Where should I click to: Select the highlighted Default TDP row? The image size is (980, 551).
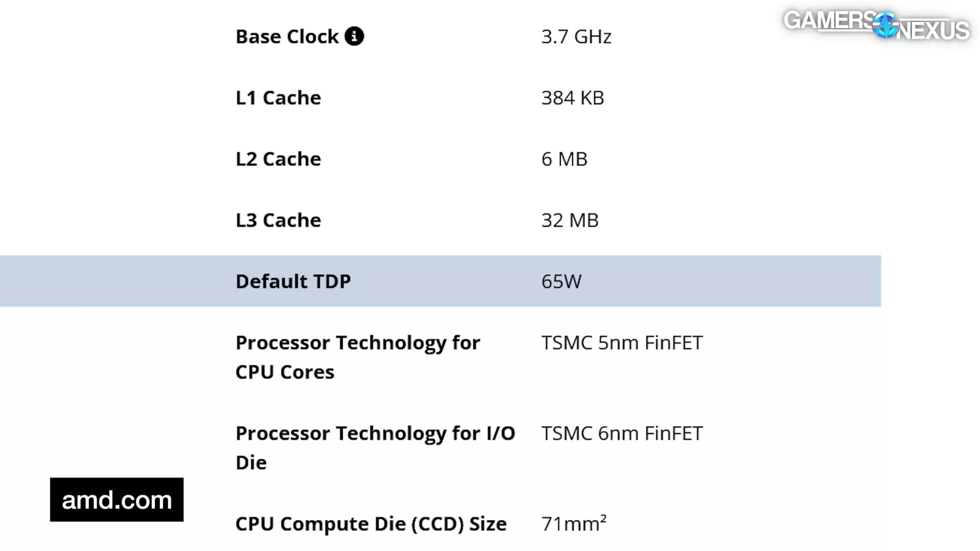pyautogui.click(x=440, y=281)
